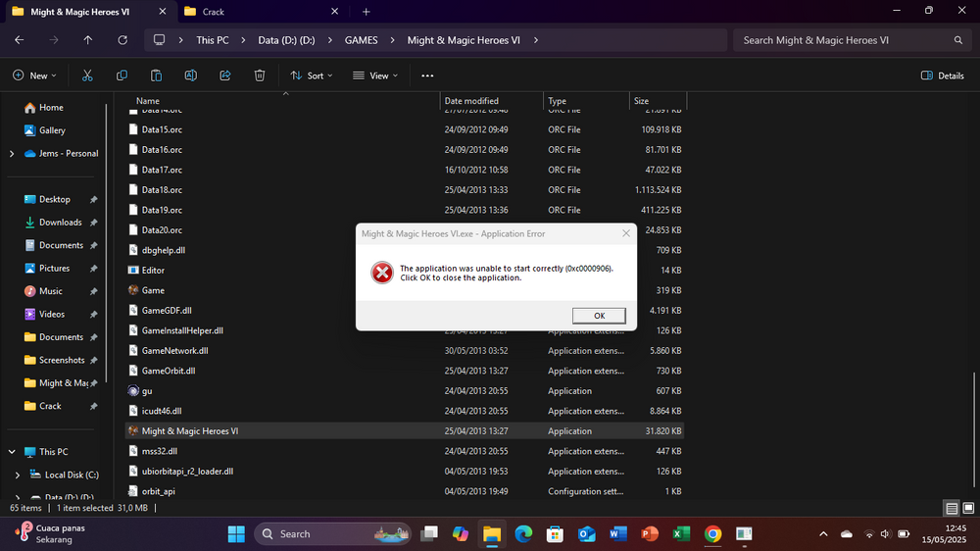
Task: Open the See more ellipsis menu
Action: click(x=427, y=75)
